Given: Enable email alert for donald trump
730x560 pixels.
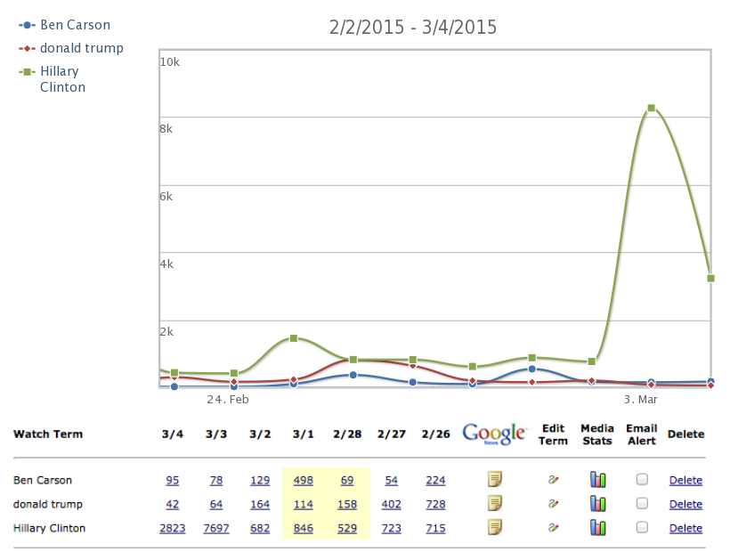Looking at the screenshot, I should pos(642,504).
